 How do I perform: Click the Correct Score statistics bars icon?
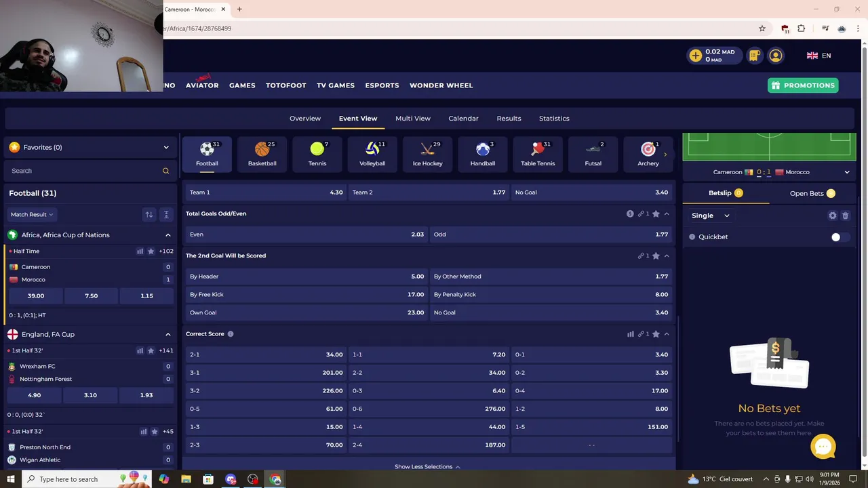(x=631, y=334)
